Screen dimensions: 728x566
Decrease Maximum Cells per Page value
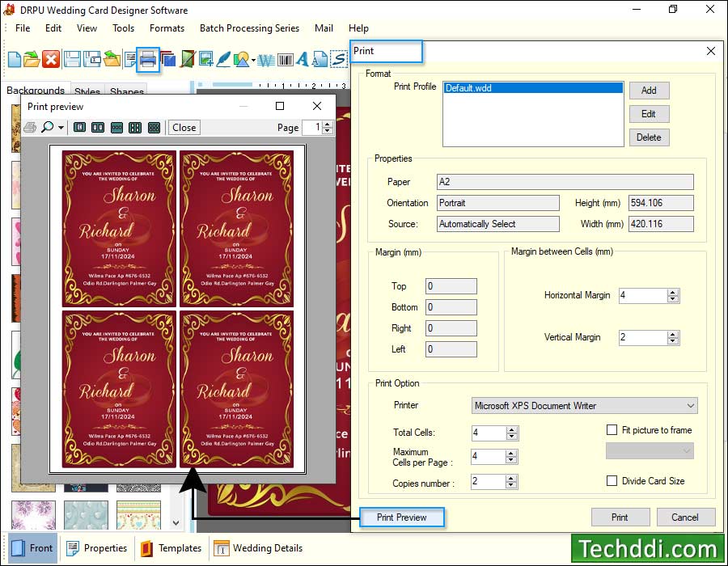[x=511, y=460]
